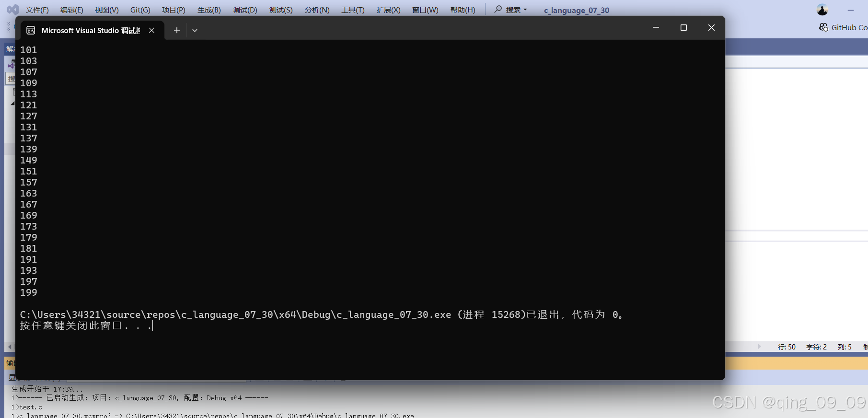Screen dimensions: 868x418
Task: Click the 字符: 2 status indicator
Action: point(816,347)
